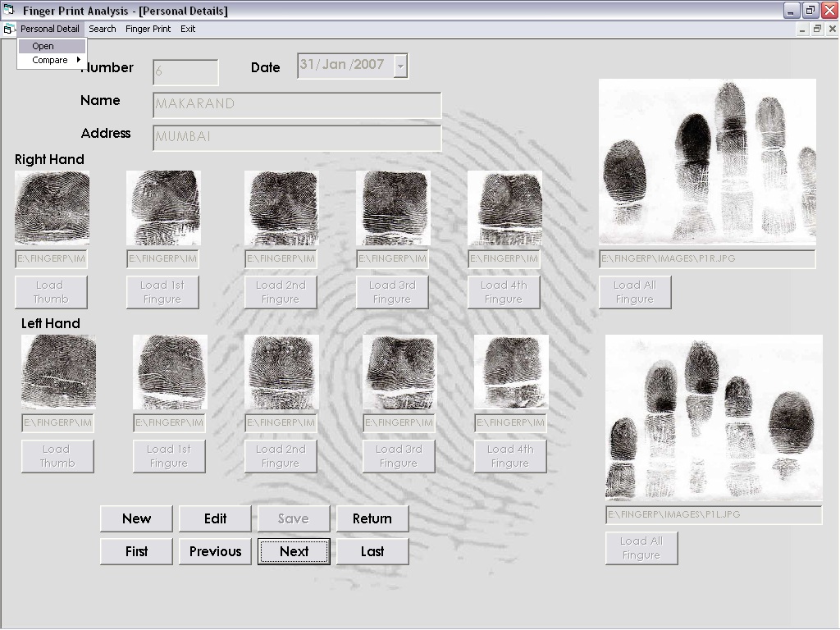Click the New button
Image resolution: width=840 pixels, height=630 pixels.
(x=136, y=518)
